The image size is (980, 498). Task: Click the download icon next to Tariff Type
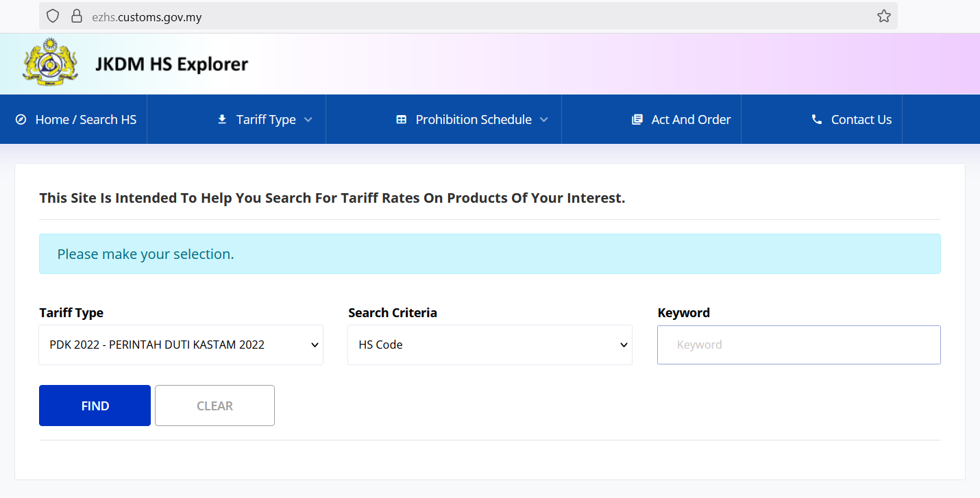click(x=222, y=120)
